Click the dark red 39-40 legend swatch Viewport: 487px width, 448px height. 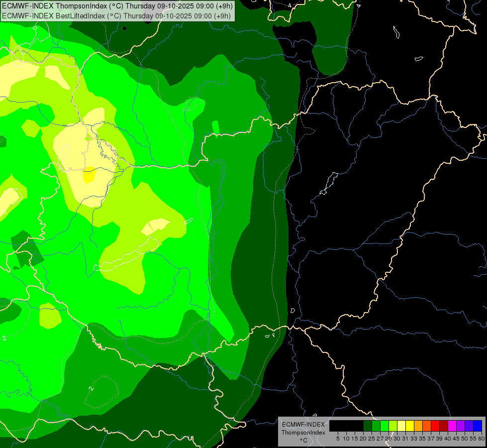pyautogui.click(x=444, y=426)
